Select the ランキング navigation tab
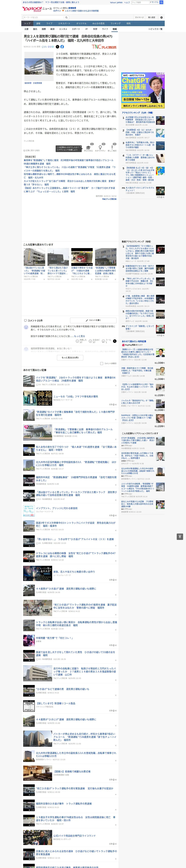 115,24
